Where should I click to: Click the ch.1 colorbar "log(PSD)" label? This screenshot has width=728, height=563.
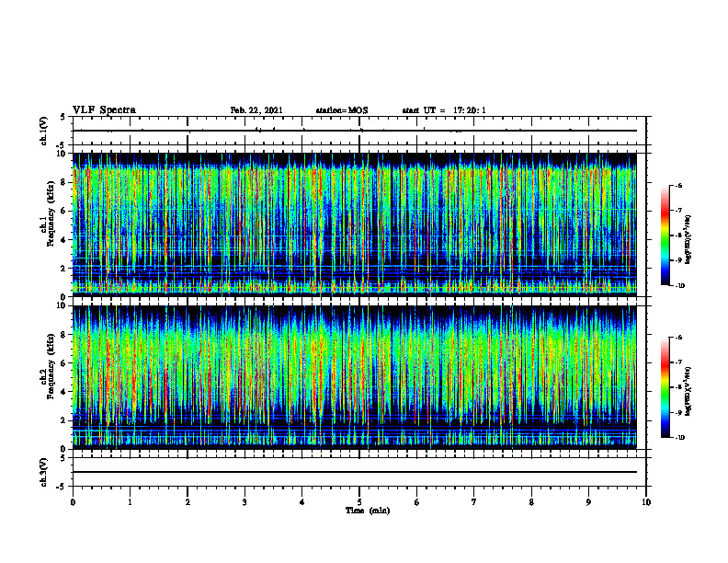688,240
